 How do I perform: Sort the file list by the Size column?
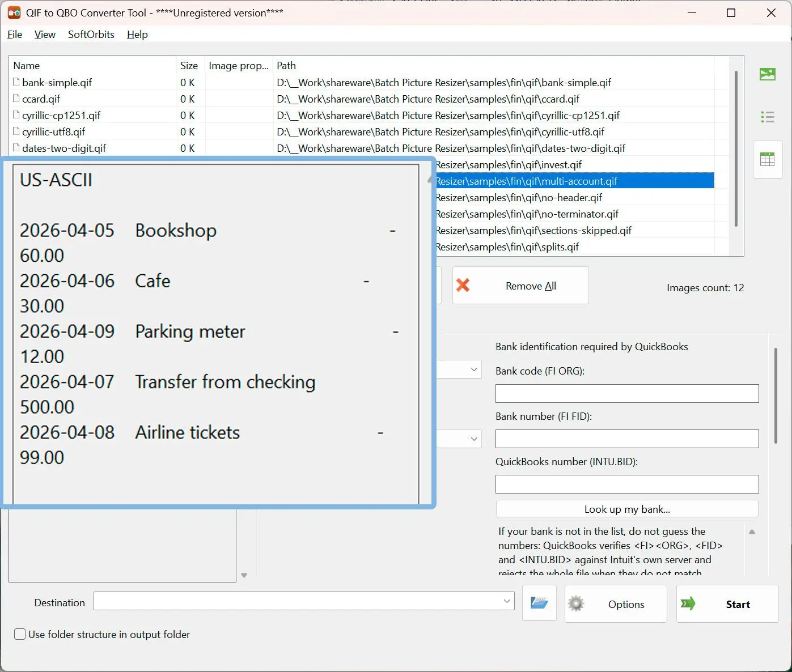(190, 66)
